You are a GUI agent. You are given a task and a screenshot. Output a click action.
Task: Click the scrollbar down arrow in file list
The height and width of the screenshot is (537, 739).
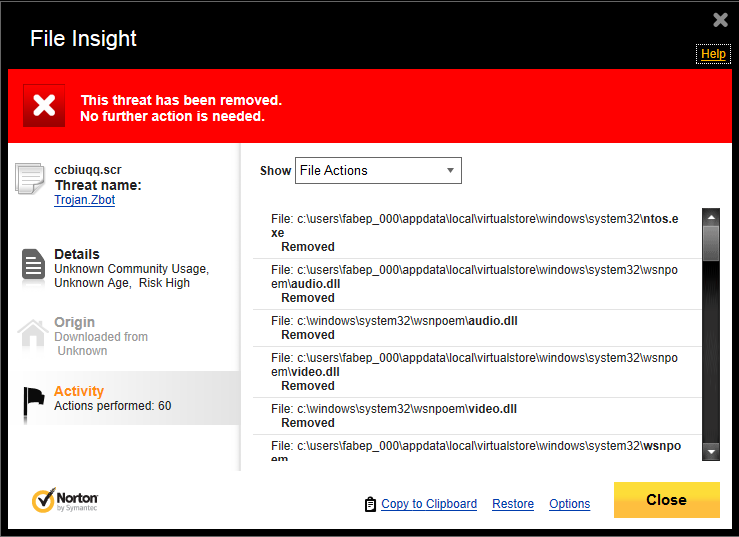tap(711, 452)
